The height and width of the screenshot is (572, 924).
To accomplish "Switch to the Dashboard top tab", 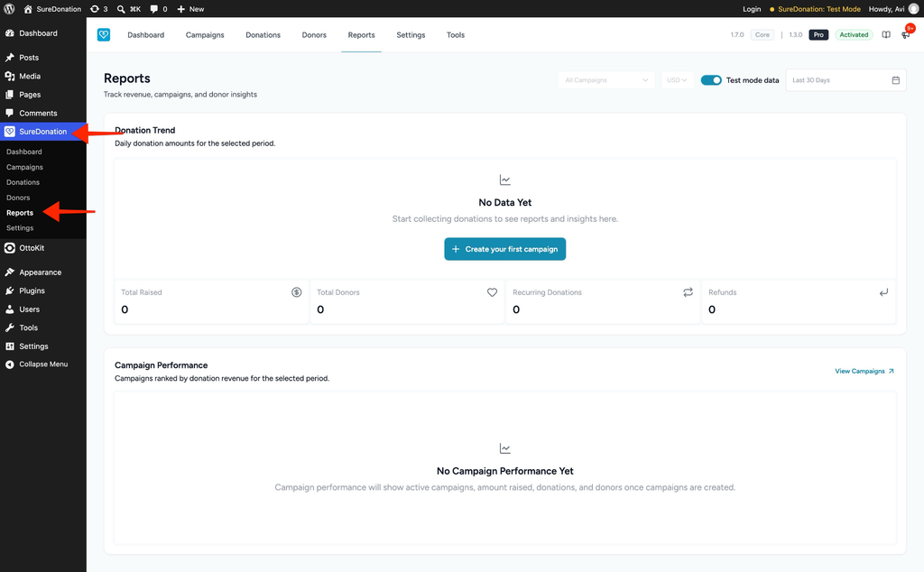I will [x=145, y=35].
